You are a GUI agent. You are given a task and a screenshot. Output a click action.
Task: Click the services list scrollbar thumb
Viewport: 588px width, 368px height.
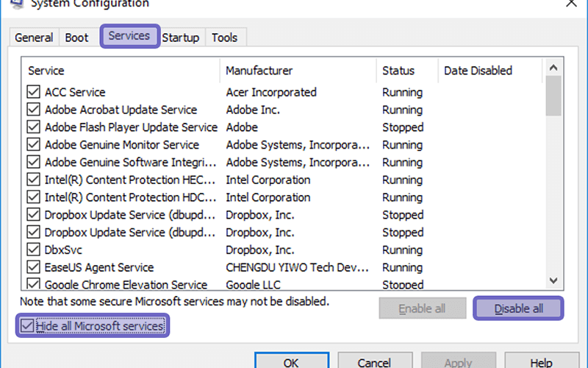pos(553,96)
